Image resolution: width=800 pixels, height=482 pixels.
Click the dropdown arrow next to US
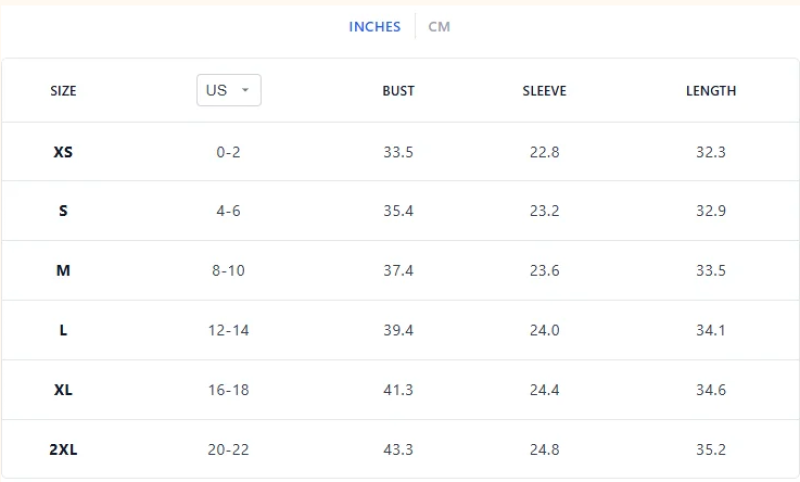(x=245, y=90)
